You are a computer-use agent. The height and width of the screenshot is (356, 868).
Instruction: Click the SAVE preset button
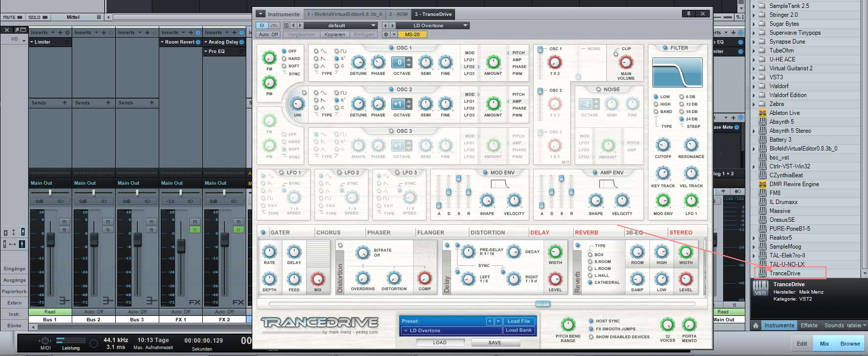click(x=495, y=342)
